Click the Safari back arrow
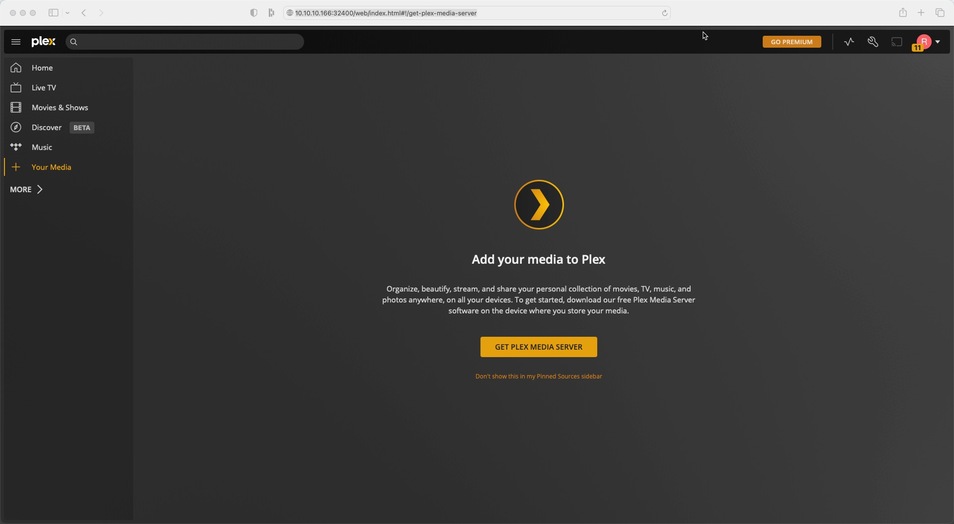 click(83, 13)
